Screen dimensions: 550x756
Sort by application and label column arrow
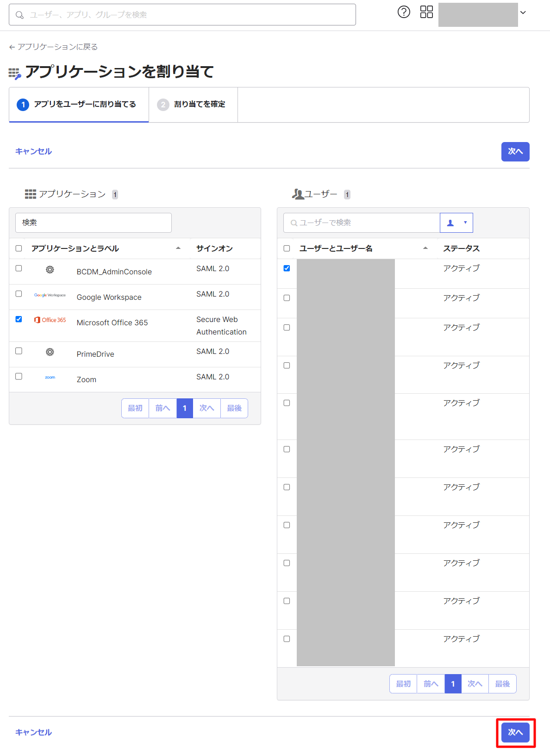(178, 248)
